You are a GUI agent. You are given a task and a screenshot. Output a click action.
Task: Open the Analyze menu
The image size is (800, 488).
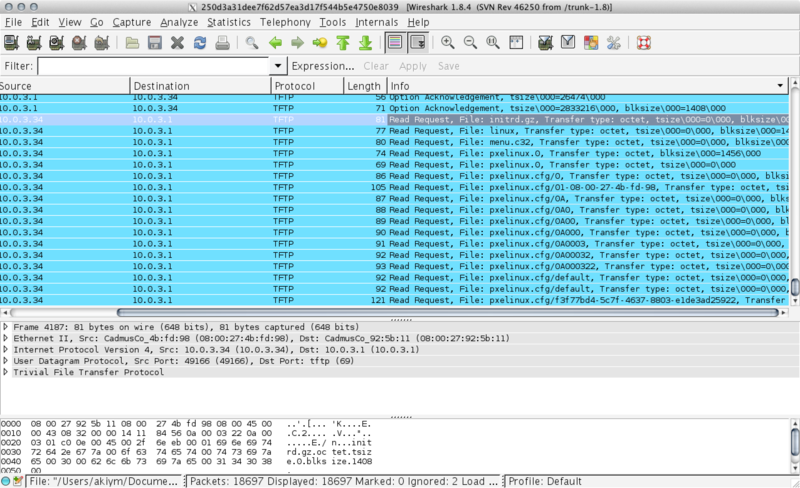tap(179, 22)
